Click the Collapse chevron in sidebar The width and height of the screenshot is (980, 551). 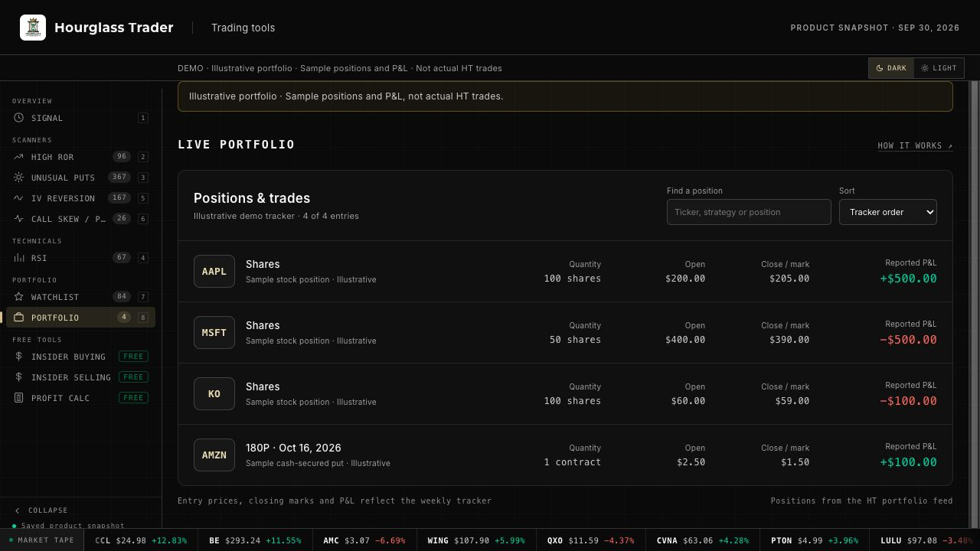pos(18,510)
